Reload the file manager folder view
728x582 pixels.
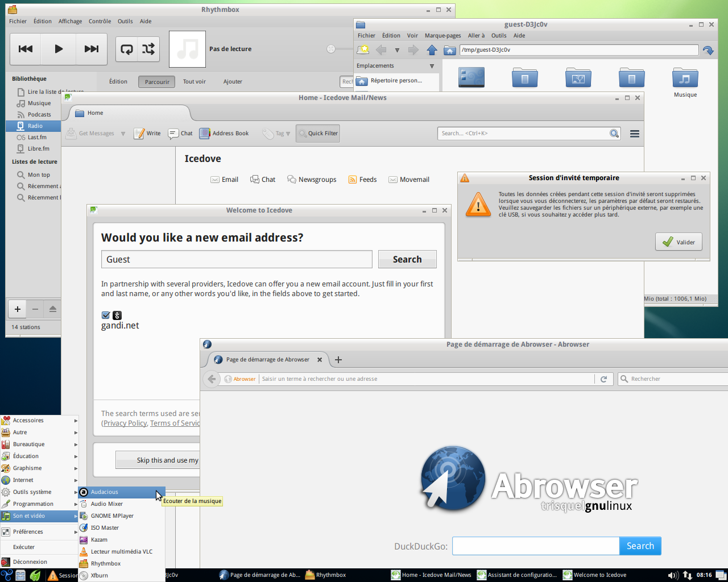click(708, 50)
